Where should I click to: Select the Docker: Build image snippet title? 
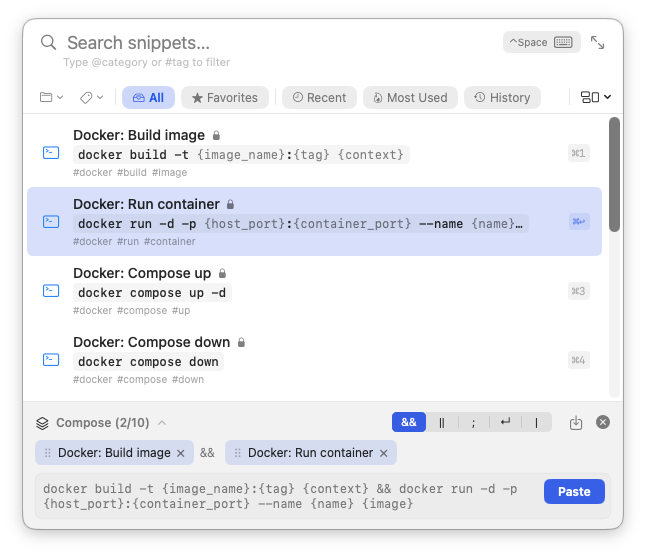click(139, 135)
